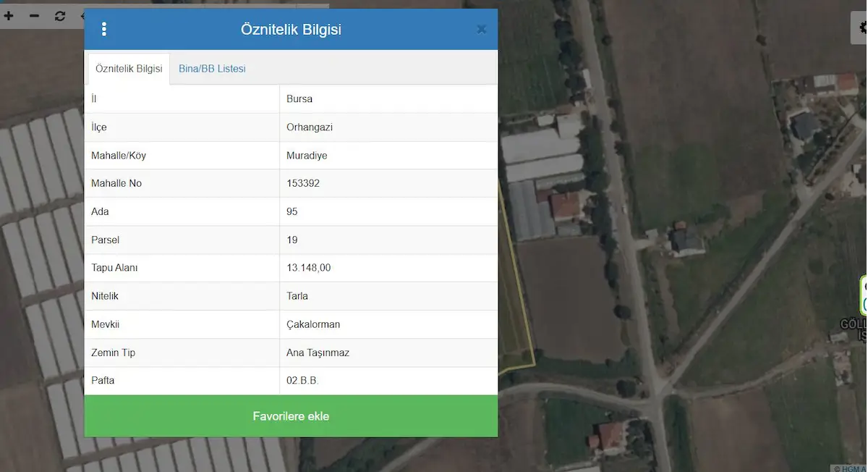Select the Tapu Alanı value 13.148,00

[x=388, y=268]
